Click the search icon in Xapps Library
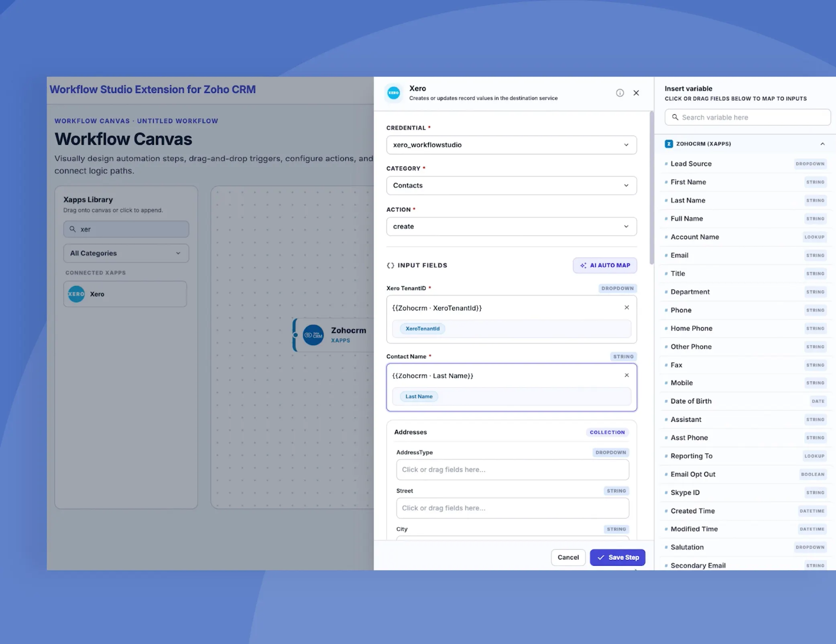The image size is (836, 644). pyautogui.click(x=73, y=229)
